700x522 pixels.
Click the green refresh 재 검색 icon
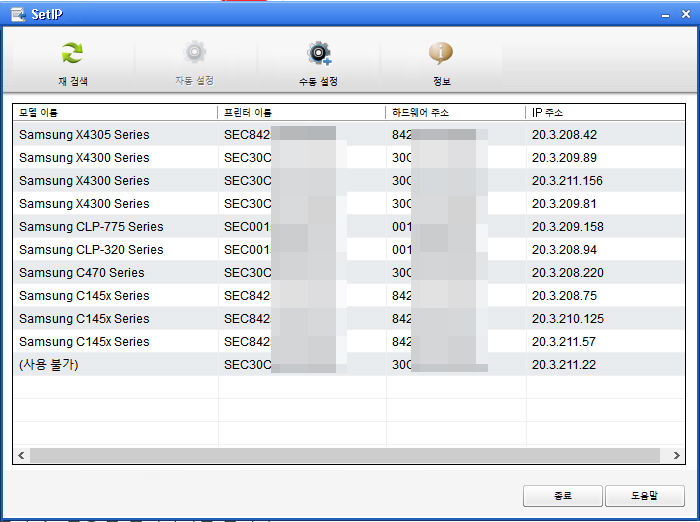tap(72, 53)
